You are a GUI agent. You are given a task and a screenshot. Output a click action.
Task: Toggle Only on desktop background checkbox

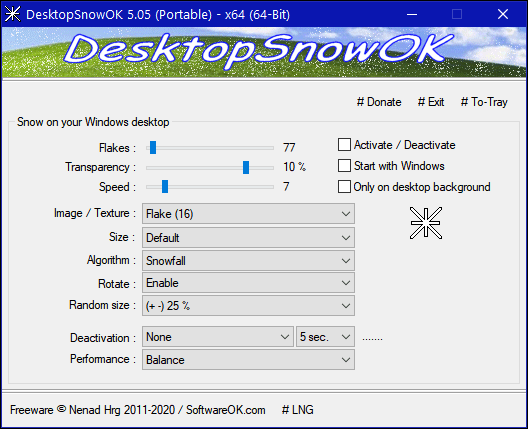tap(344, 187)
